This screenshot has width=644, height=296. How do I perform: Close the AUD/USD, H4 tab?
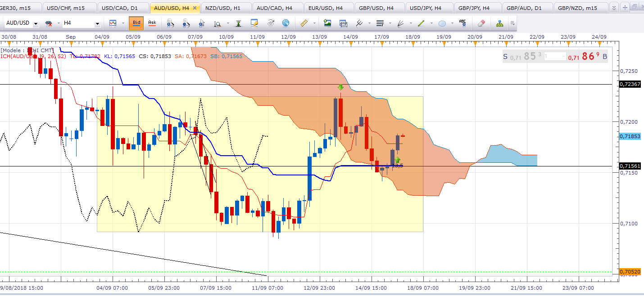coord(195,8)
